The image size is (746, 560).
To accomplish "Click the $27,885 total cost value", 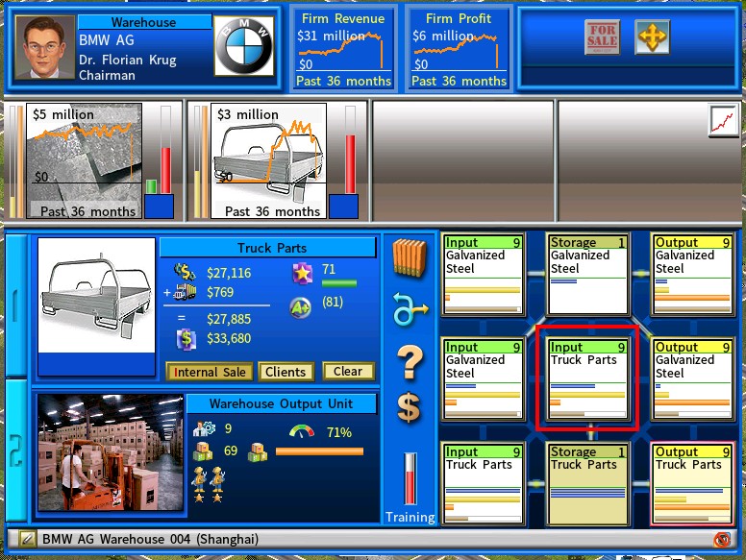I will click(229, 319).
